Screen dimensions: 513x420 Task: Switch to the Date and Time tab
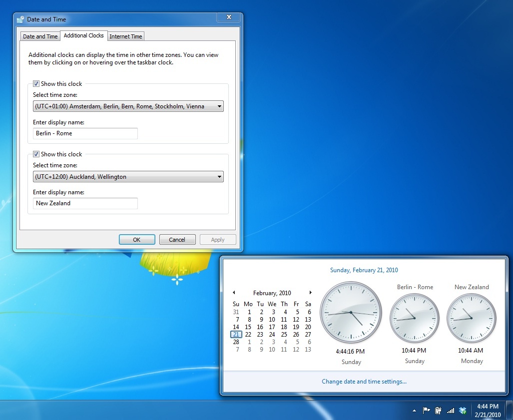coord(40,36)
